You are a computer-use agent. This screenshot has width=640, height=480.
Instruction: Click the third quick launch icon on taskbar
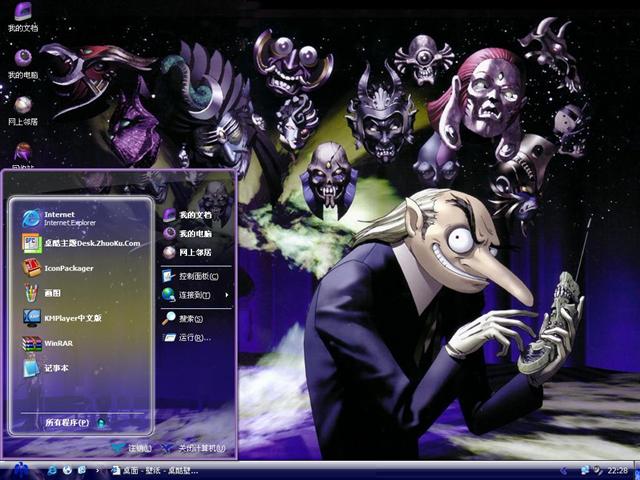coord(82,471)
